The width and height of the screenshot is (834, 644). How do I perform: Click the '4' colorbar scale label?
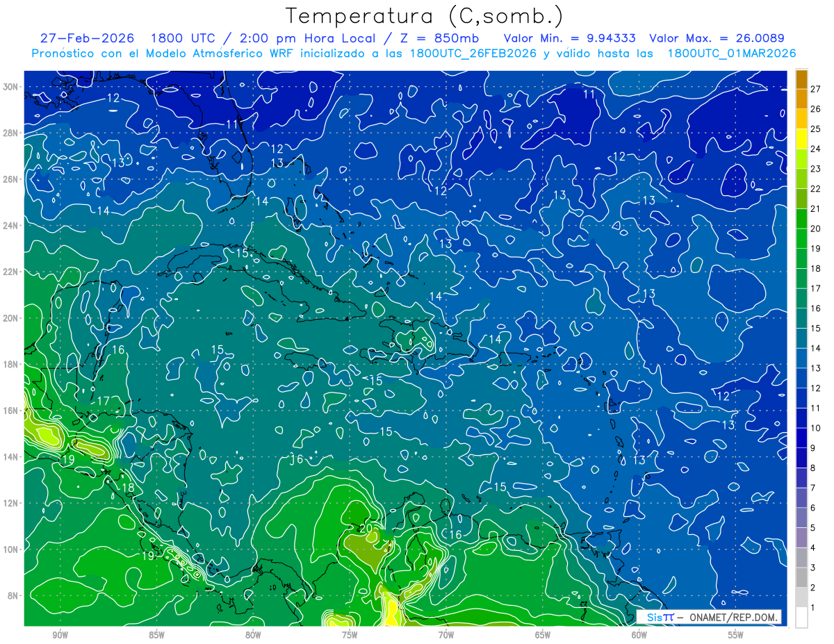point(813,548)
